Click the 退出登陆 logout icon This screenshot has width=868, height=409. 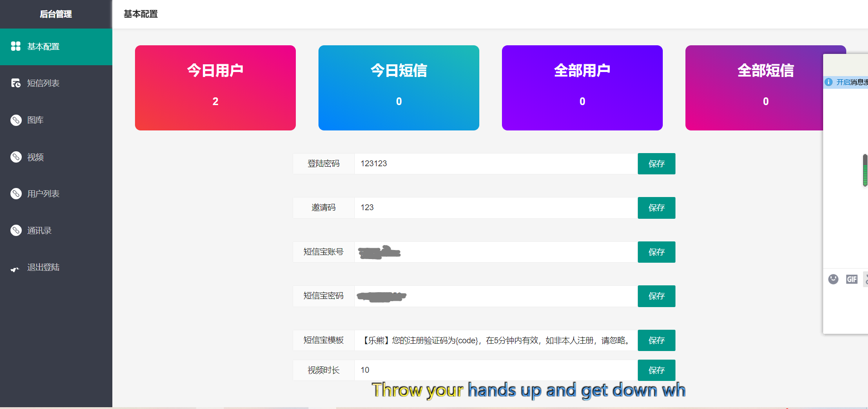(x=15, y=268)
